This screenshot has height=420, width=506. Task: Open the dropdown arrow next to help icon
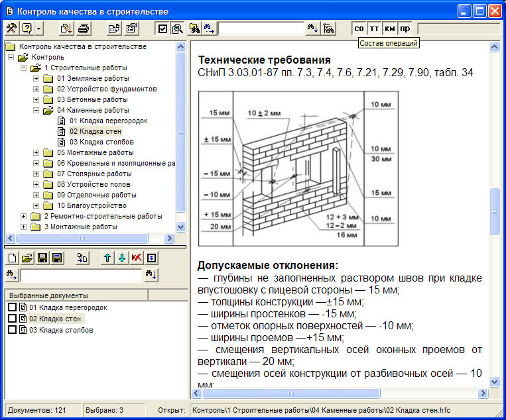point(40,28)
